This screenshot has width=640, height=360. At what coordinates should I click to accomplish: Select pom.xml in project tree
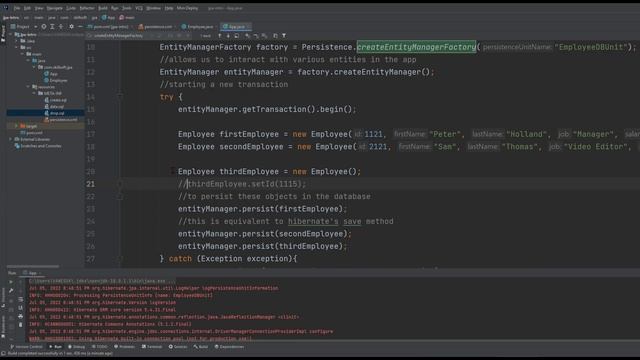(31, 133)
